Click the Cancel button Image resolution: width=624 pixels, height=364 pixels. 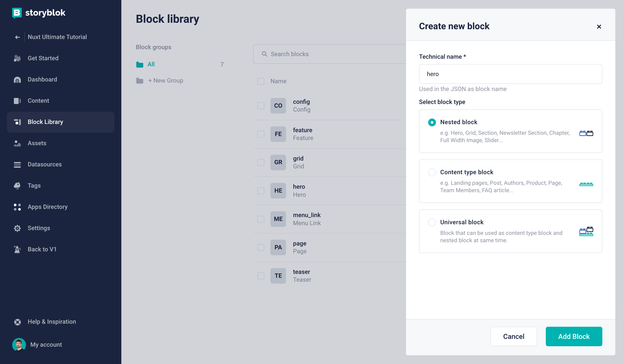(x=513, y=336)
